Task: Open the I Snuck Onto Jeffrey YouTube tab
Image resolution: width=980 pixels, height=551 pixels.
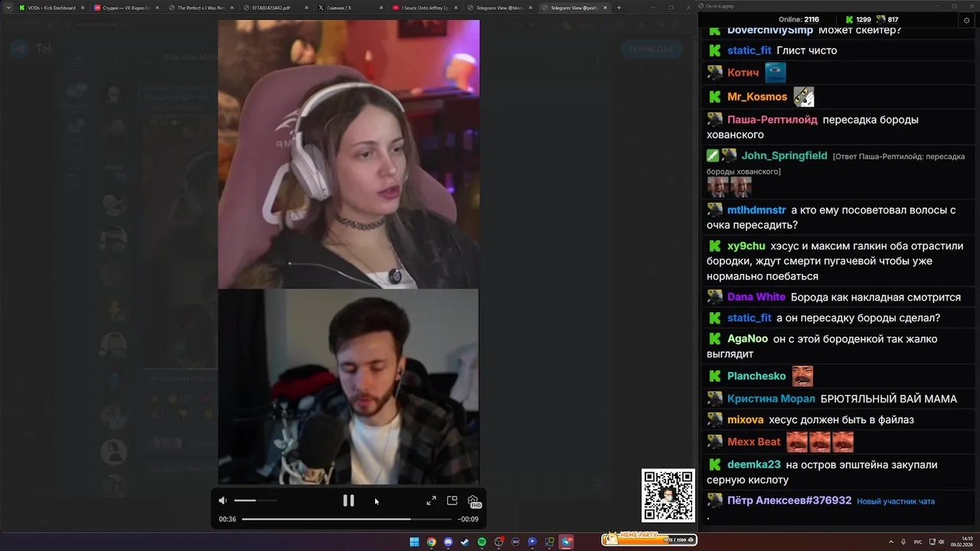Action: [x=425, y=8]
